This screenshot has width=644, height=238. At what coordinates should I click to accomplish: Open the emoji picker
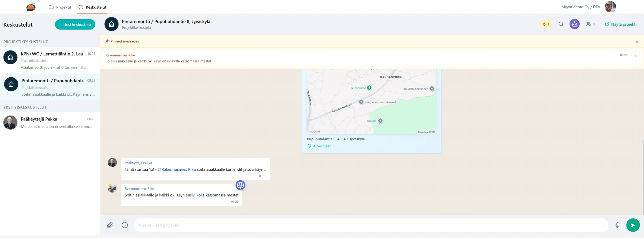tap(125, 225)
